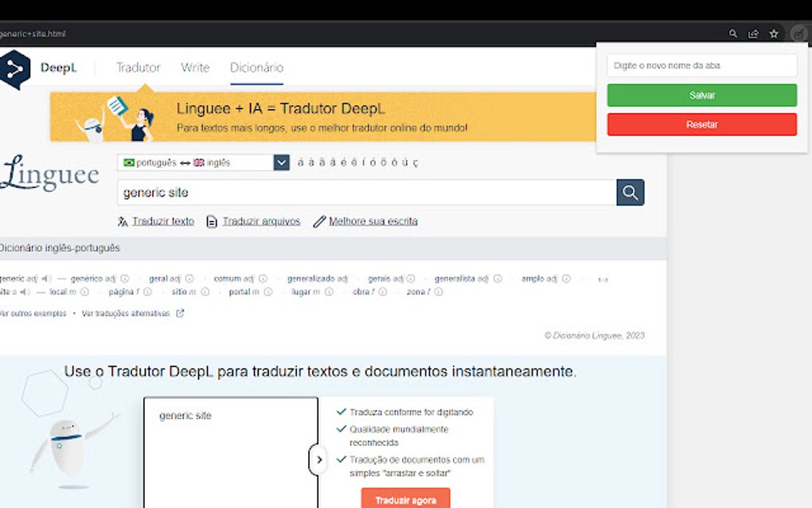Expand Ver outros exemplos

click(32, 314)
